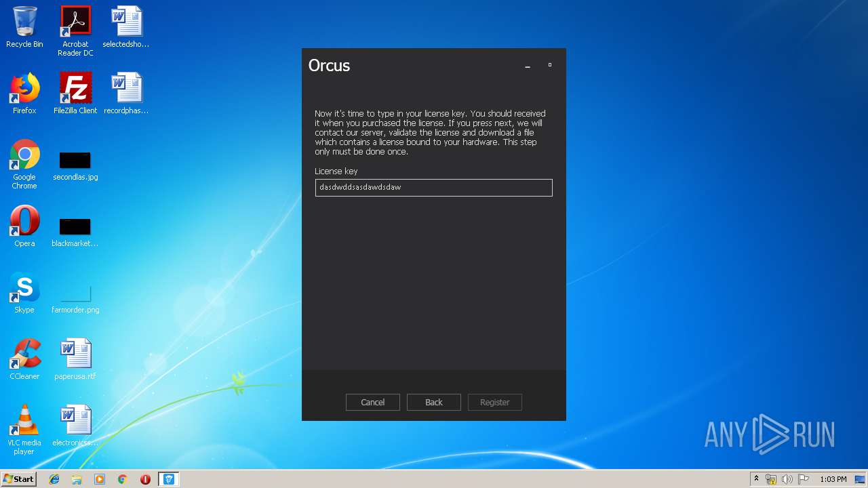868x488 pixels.
Task: Launch Opera from the desktop
Action: click(24, 226)
